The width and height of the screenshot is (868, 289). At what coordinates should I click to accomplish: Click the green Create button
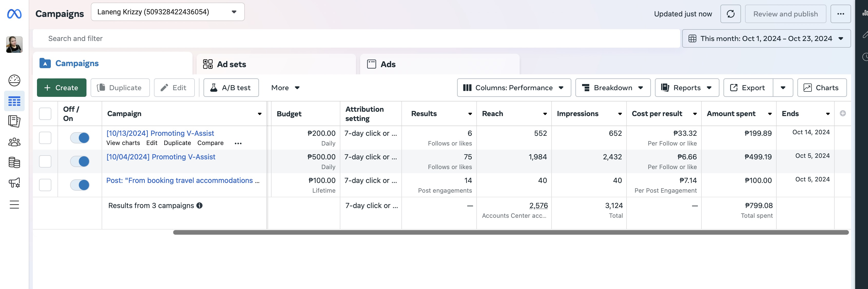pos(61,88)
